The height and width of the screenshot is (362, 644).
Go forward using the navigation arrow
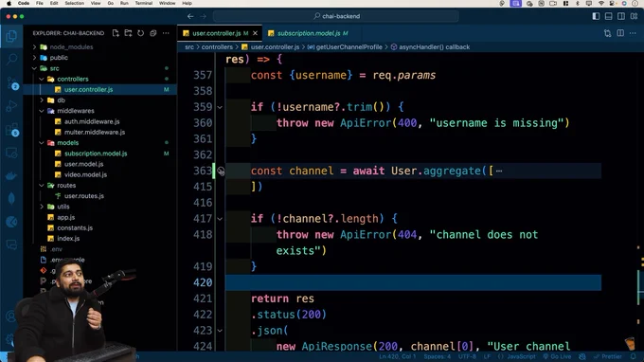pyautogui.click(x=204, y=16)
